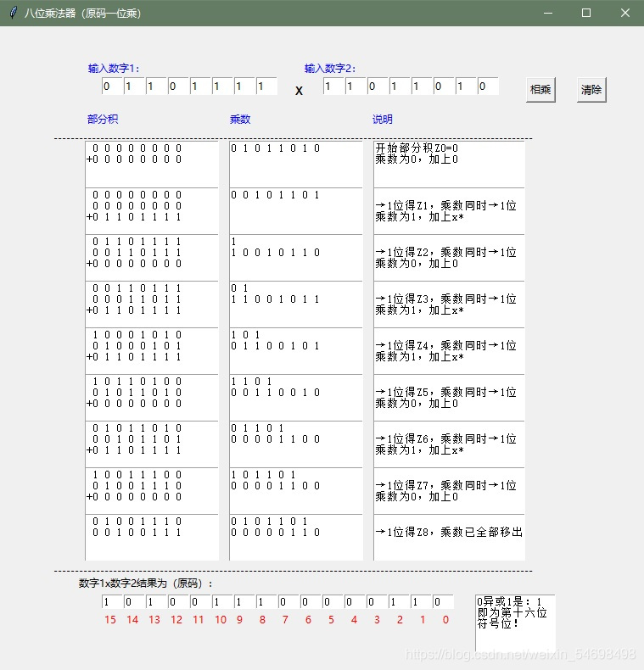The height and width of the screenshot is (670, 644).
Task: Focus the fourth bit field of 输入数字2
Action: coord(400,87)
